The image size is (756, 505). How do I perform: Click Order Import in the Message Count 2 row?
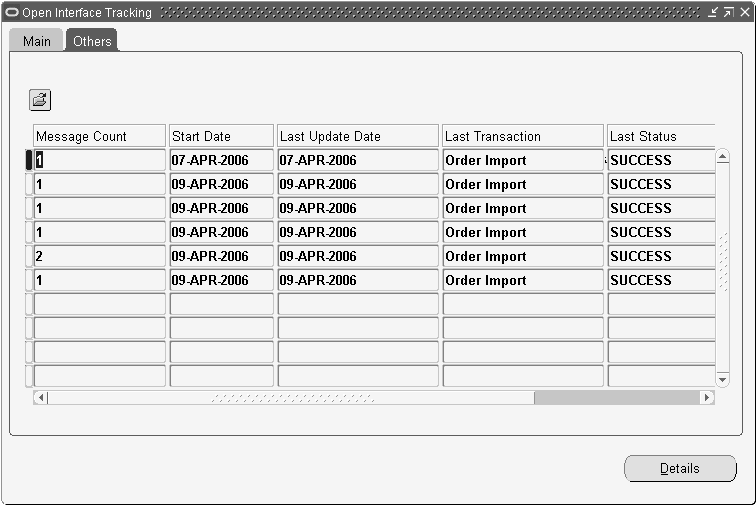point(523,256)
